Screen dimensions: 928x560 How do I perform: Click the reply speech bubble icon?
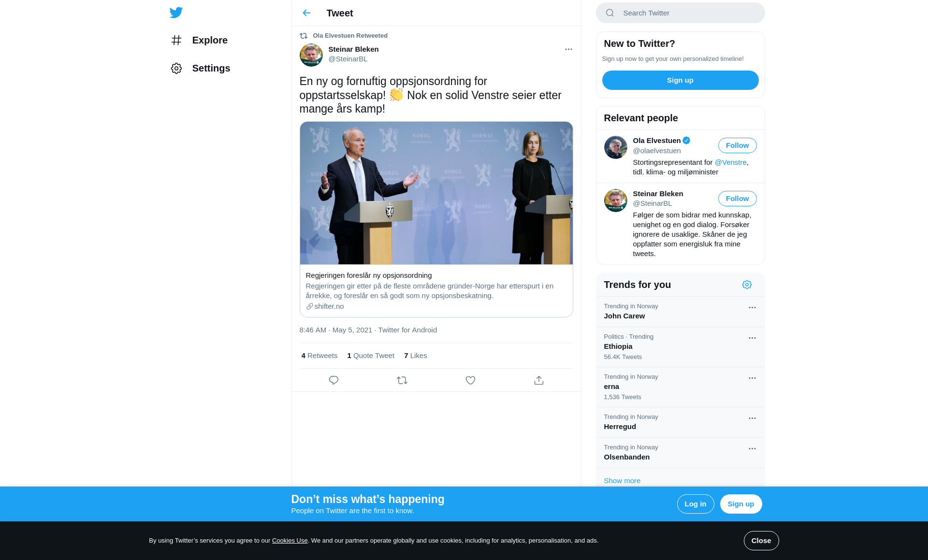pyautogui.click(x=333, y=380)
